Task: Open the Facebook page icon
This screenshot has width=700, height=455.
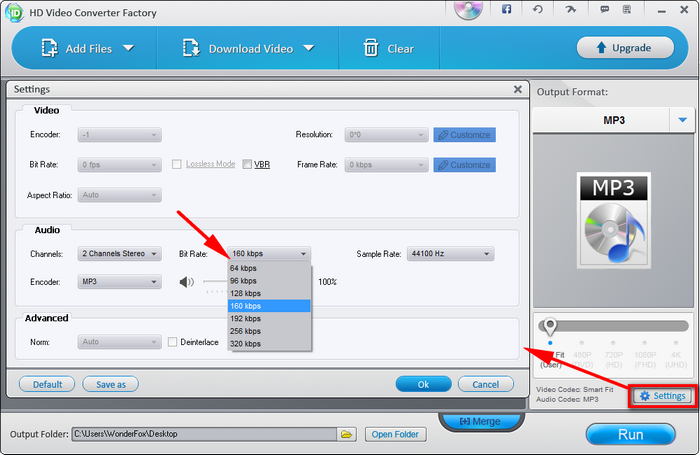Action: 506,9
